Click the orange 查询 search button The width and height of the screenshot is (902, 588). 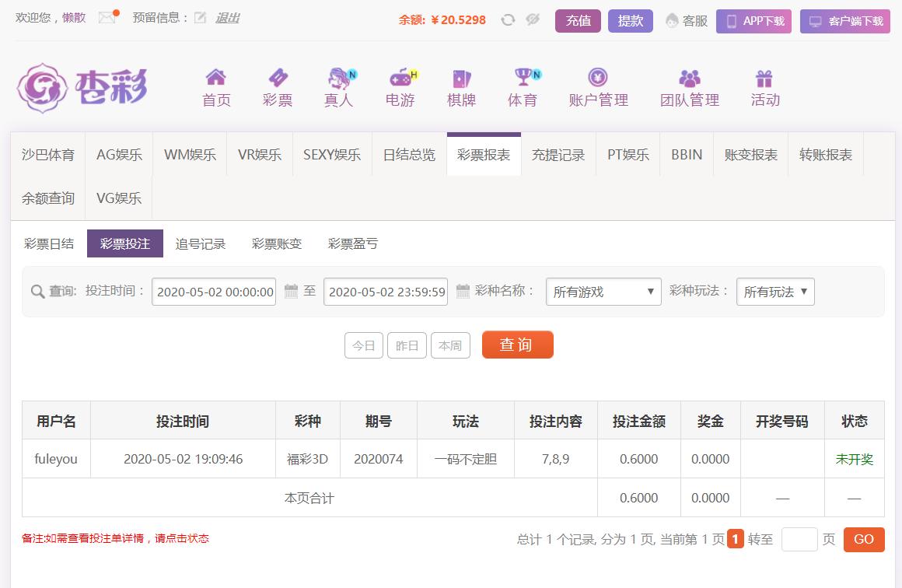tap(517, 345)
